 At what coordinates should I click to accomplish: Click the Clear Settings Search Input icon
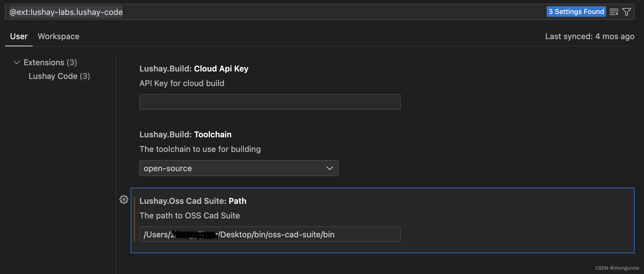(614, 12)
